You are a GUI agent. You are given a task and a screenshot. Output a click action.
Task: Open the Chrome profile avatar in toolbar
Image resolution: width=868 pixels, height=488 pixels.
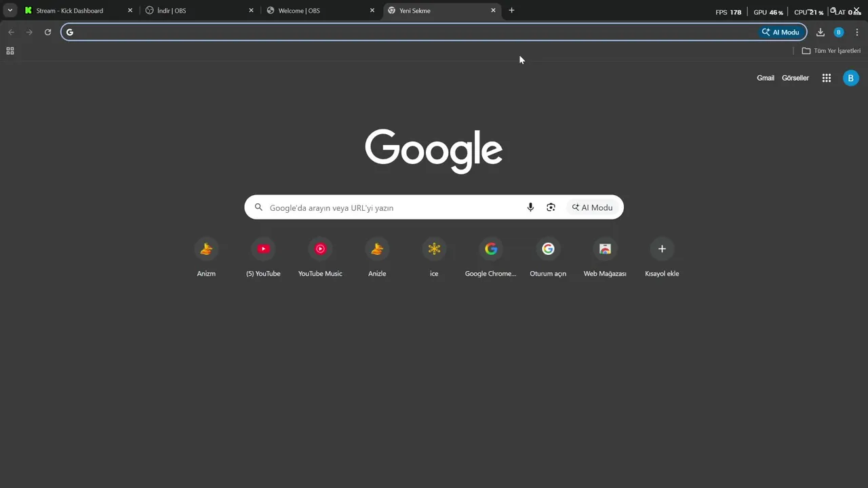coord(839,32)
